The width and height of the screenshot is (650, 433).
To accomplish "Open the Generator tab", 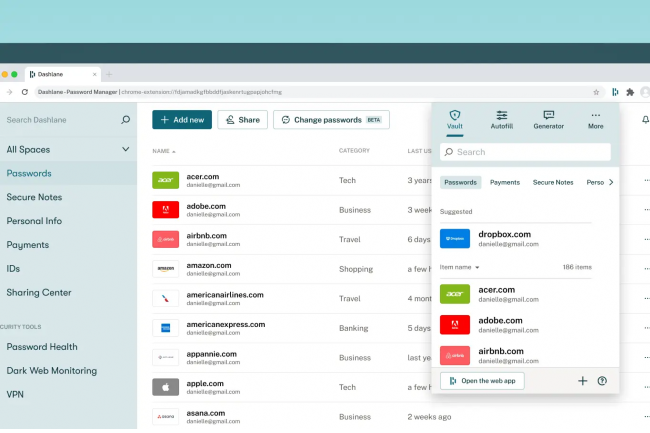I will (548, 120).
